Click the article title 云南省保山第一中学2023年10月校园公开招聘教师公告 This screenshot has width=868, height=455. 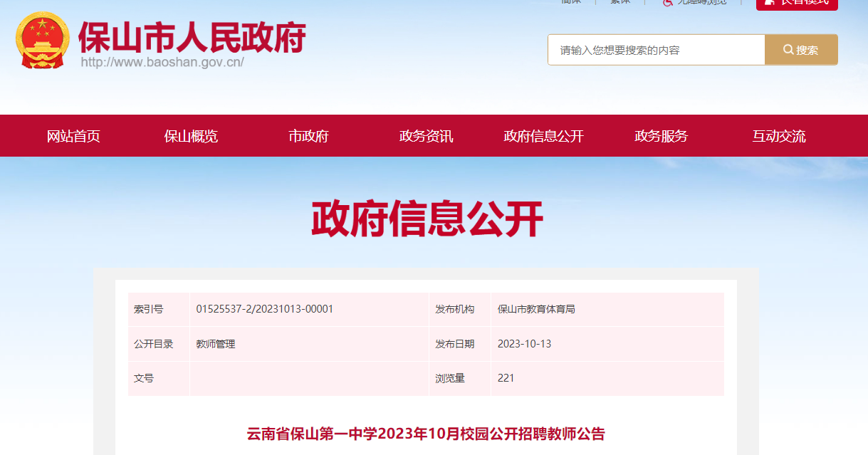pos(426,434)
